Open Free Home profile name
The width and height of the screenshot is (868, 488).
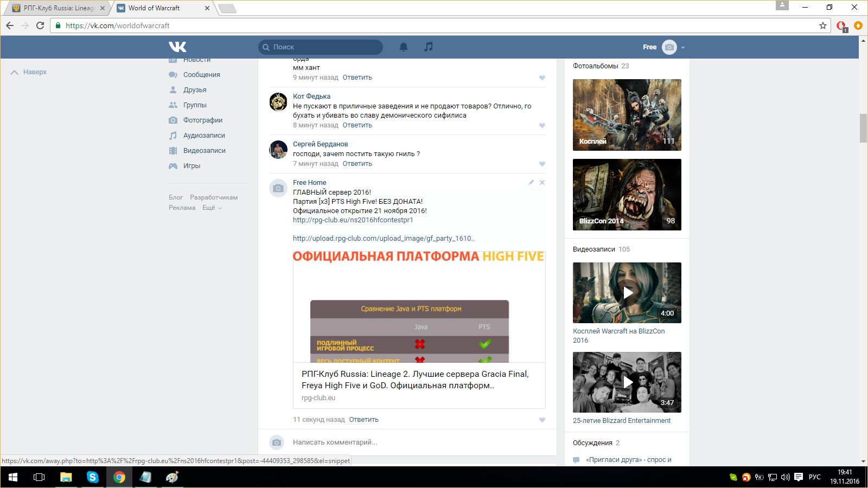[x=310, y=183]
